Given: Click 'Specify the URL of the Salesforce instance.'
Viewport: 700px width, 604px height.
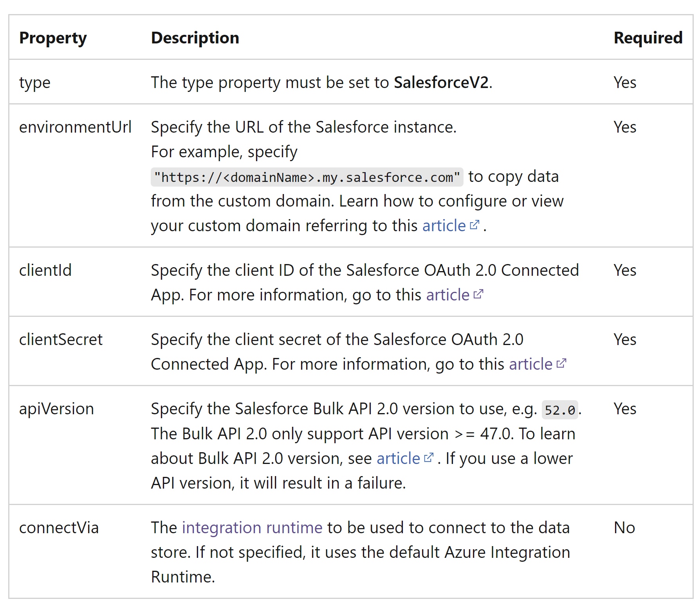Looking at the screenshot, I should point(304,127).
